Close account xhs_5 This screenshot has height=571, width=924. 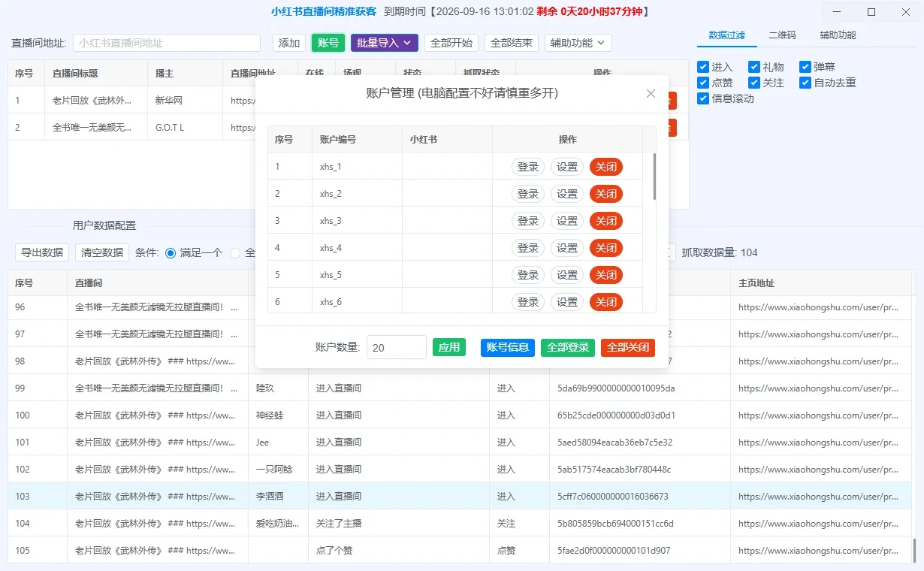606,275
